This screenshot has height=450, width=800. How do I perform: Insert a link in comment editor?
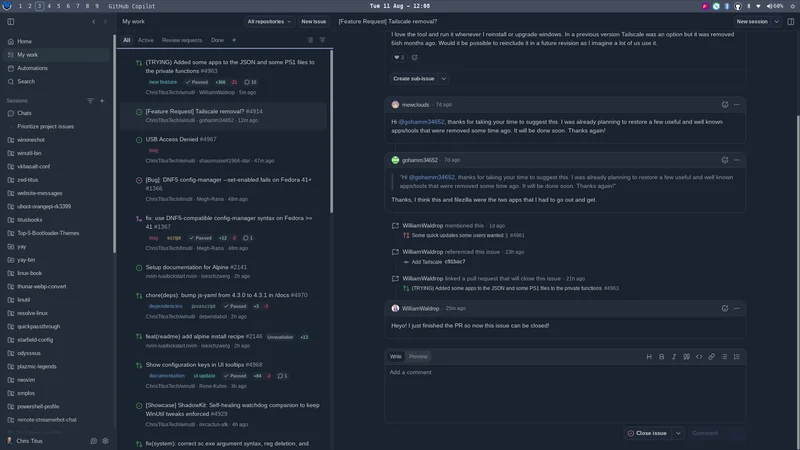coord(712,357)
